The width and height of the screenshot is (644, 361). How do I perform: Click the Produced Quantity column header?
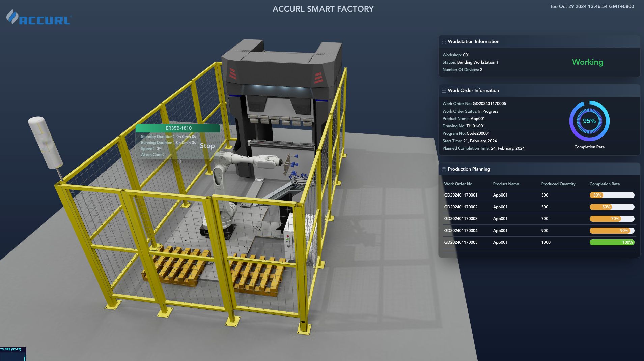(558, 184)
